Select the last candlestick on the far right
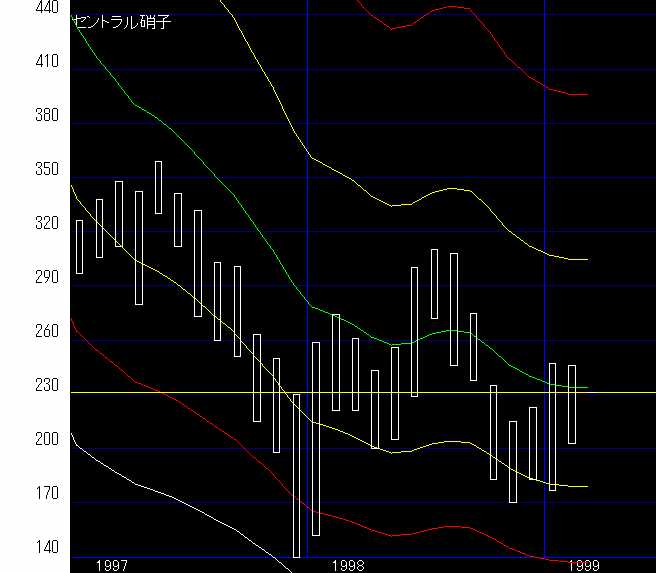Viewport: 656px width, 573px height. (x=572, y=404)
